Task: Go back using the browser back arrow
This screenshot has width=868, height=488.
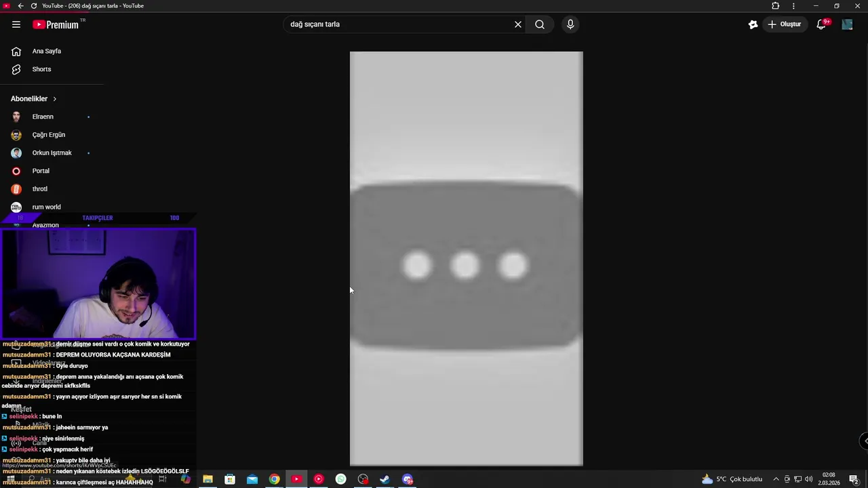Action: pos(20,6)
